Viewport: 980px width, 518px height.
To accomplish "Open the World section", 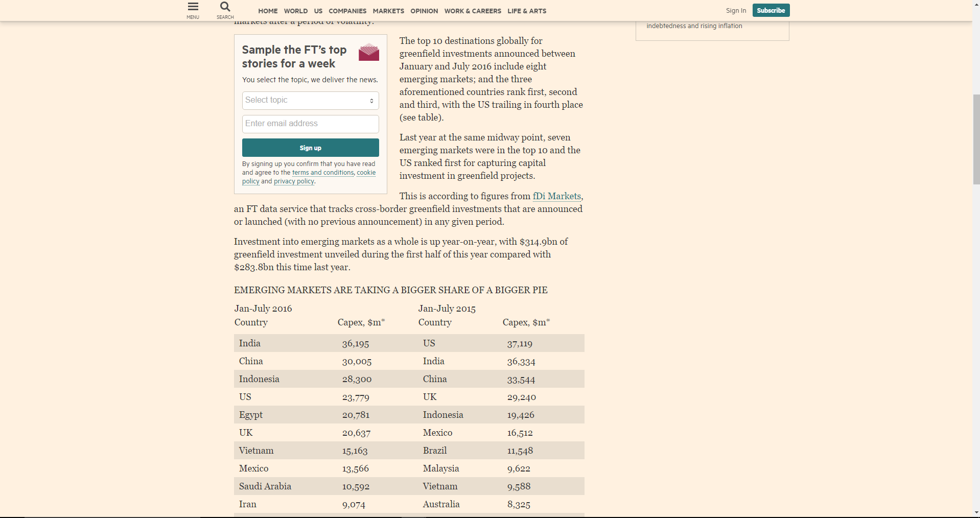I will [296, 11].
